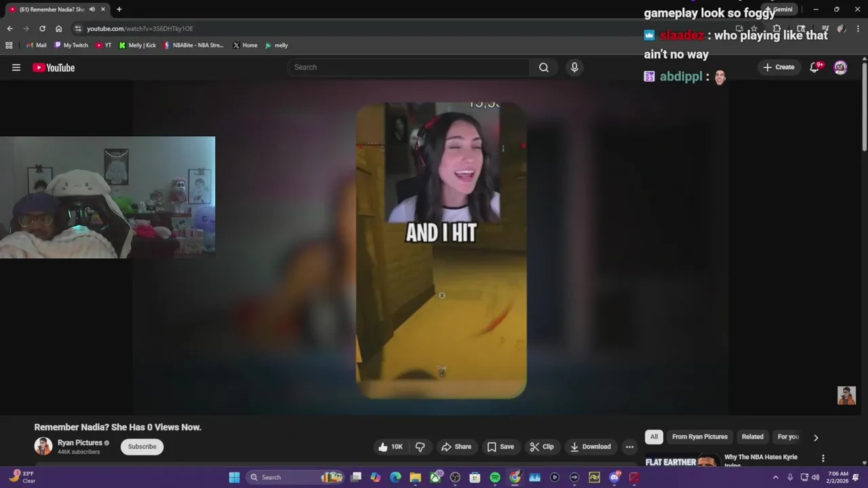868x488 pixels.
Task: Open Task View from the taskbar
Action: point(355,477)
